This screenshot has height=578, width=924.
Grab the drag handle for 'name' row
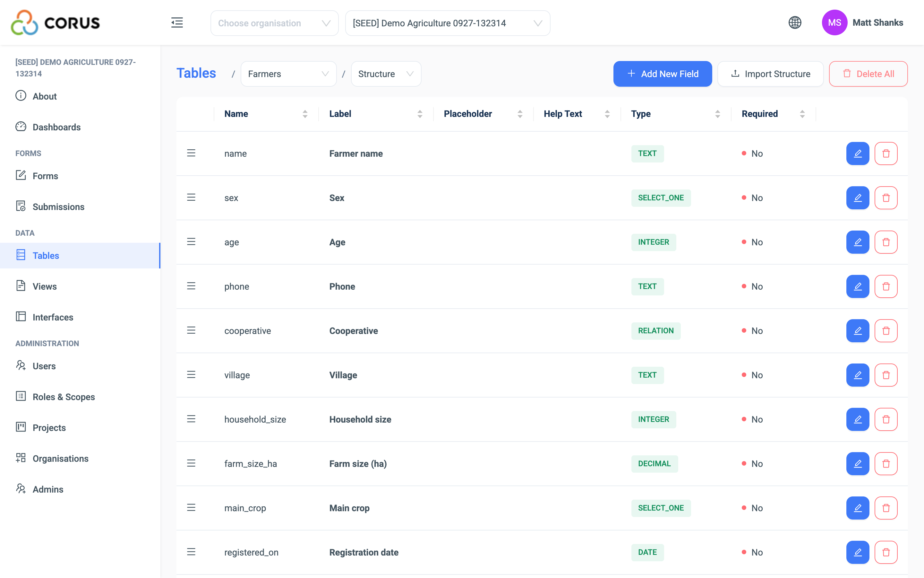tap(191, 153)
